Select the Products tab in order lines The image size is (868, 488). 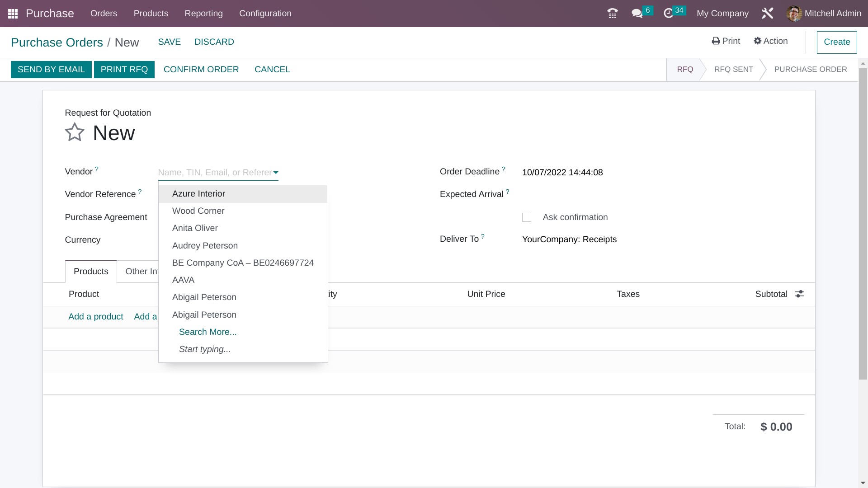(x=91, y=271)
